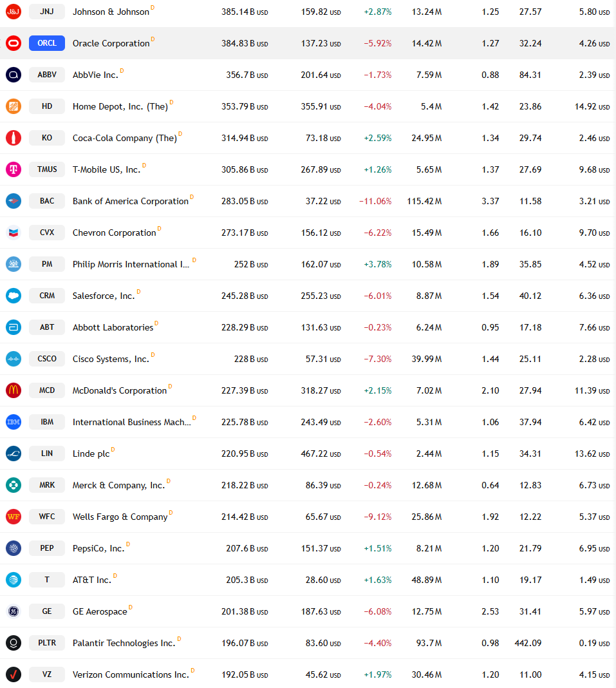Click Wells Fargo's −9.12% change value
Screen dimensions: 616x688
(378, 517)
